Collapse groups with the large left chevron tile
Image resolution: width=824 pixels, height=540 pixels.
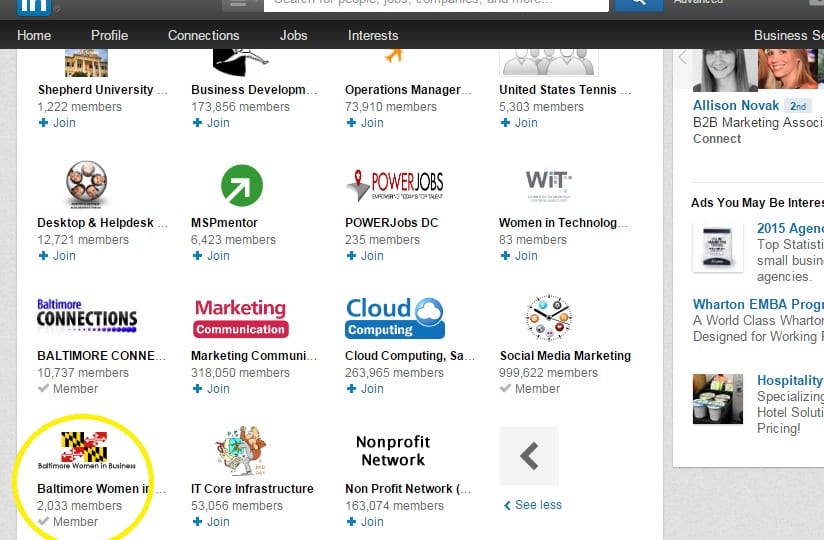click(529, 455)
